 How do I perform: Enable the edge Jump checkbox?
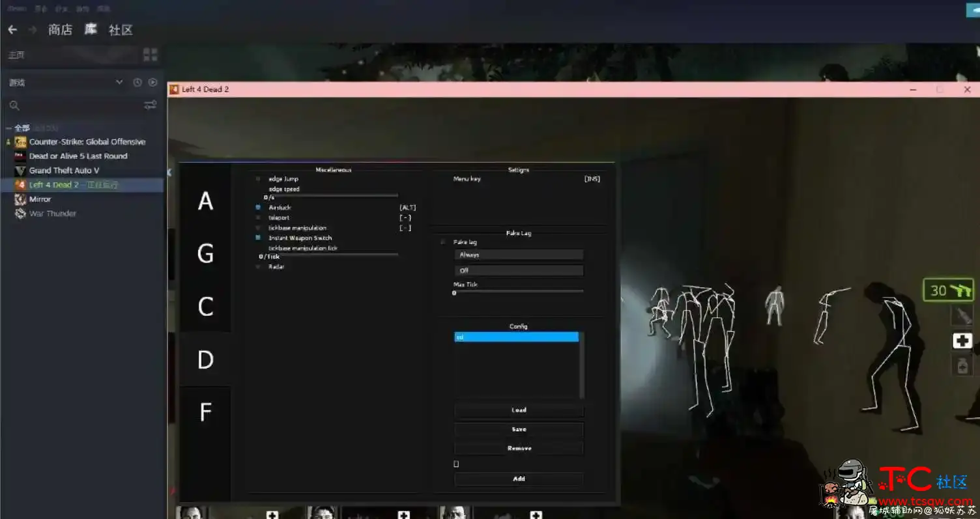[258, 178]
